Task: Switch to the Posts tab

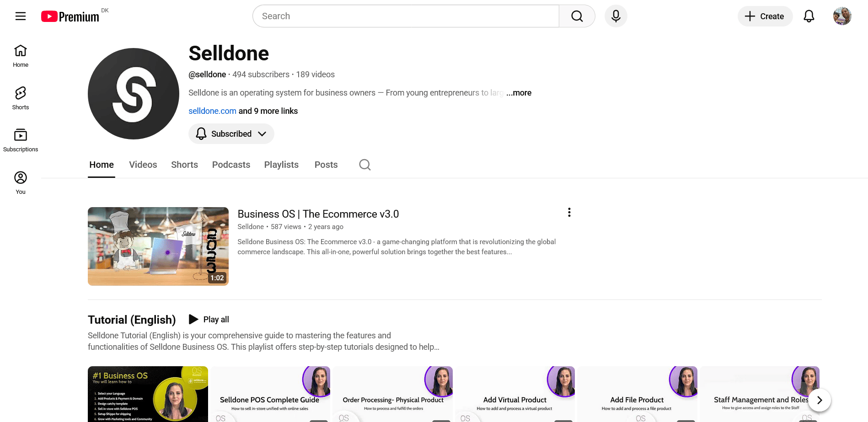Action: click(x=326, y=165)
